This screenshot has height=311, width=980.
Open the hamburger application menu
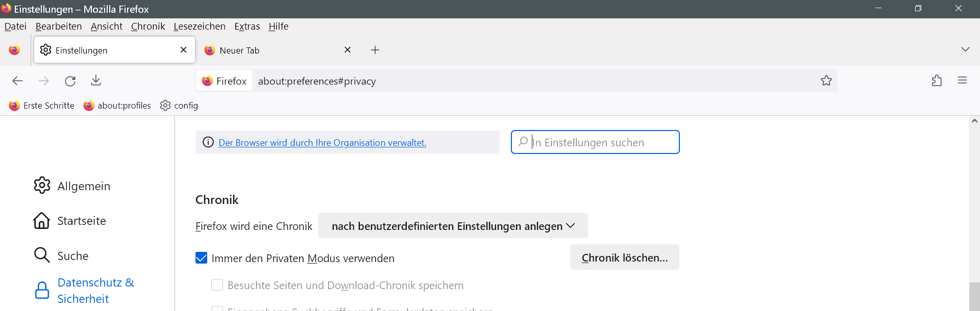[x=962, y=81]
